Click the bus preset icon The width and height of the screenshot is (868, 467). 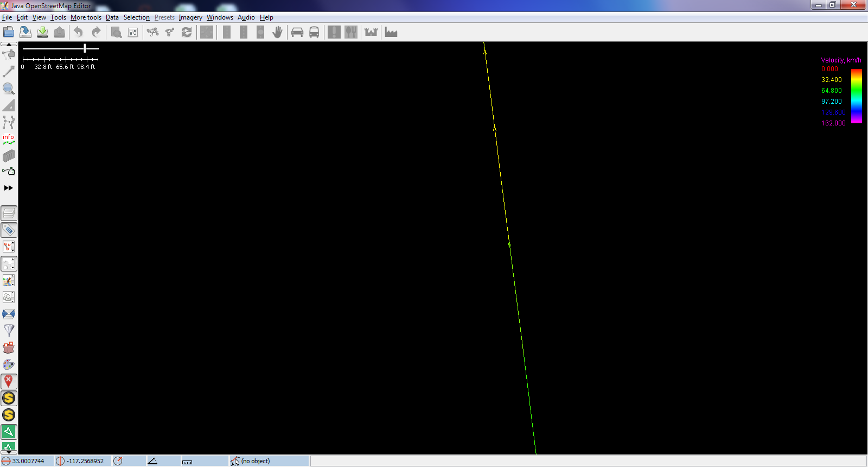point(314,33)
